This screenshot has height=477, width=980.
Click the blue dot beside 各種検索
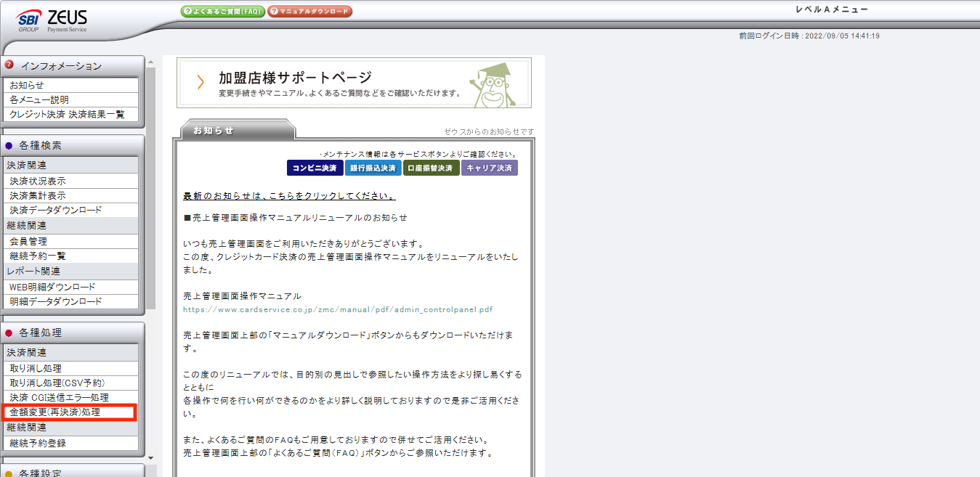[9, 146]
